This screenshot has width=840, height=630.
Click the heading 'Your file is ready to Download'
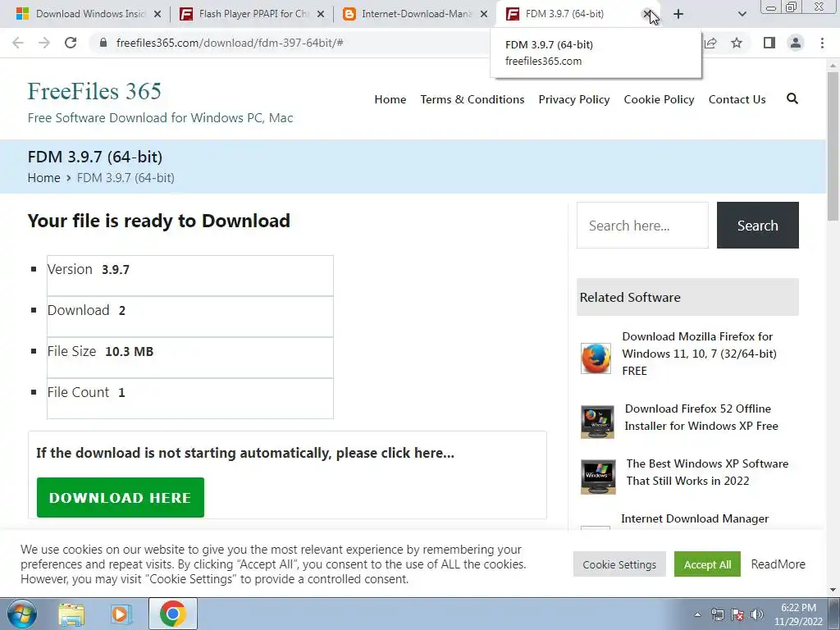[158, 221]
